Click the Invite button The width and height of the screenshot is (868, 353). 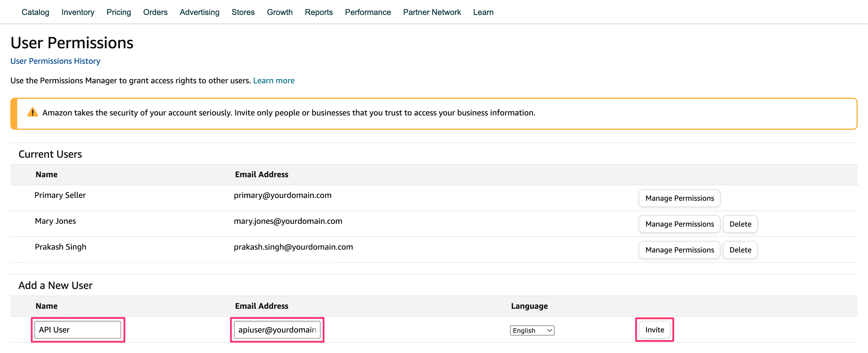[x=654, y=329]
